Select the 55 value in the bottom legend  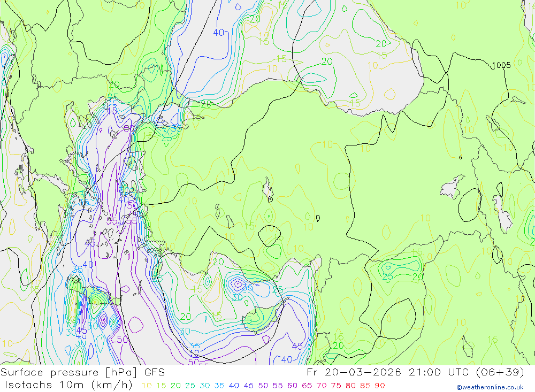[278, 386]
